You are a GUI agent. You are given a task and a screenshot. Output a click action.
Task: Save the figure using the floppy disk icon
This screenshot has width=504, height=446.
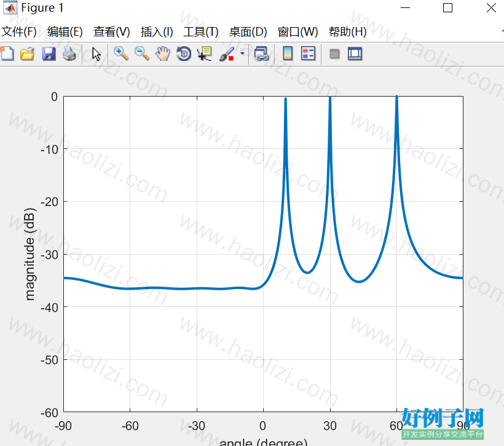[x=49, y=54]
